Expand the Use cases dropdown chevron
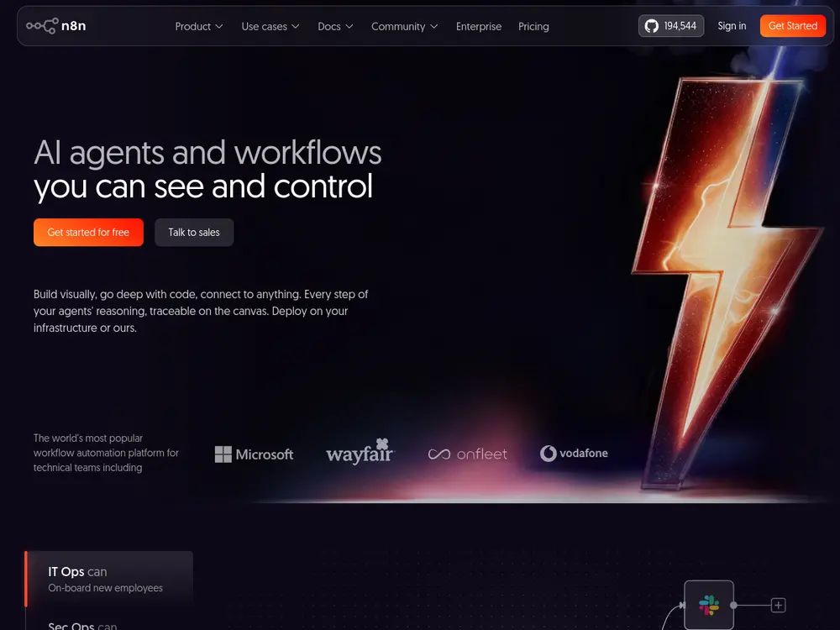840x630 pixels. pyautogui.click(x=295, y=26)
